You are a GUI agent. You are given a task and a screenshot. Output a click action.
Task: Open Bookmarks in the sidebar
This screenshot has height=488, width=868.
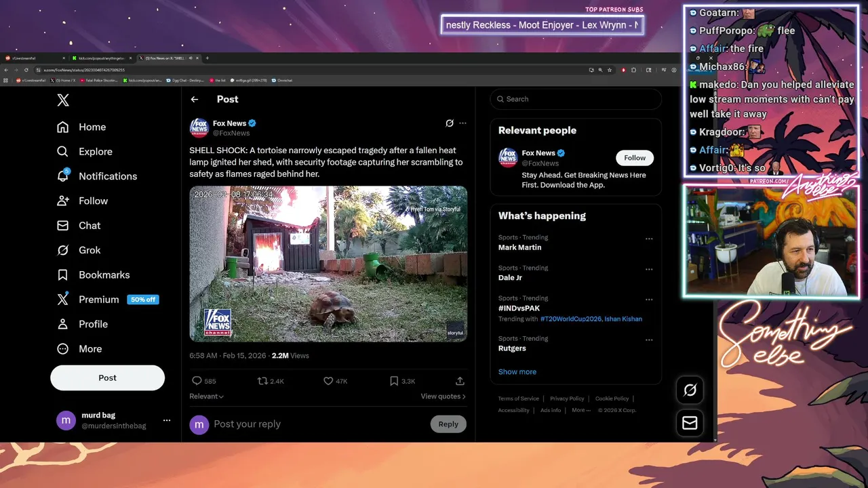click(x=93, y=274)
